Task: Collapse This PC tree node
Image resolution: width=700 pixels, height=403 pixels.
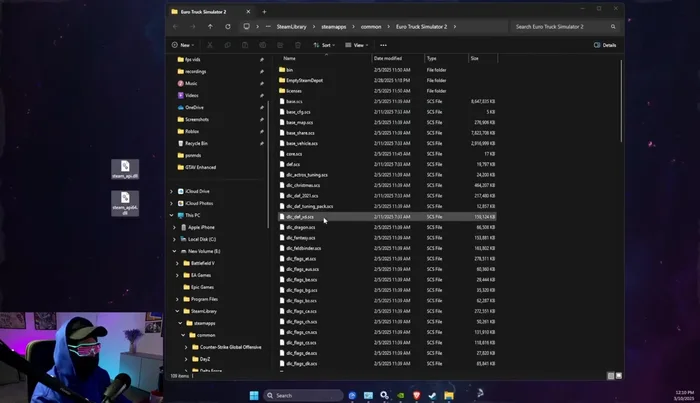Action: [x=171, y=215]
